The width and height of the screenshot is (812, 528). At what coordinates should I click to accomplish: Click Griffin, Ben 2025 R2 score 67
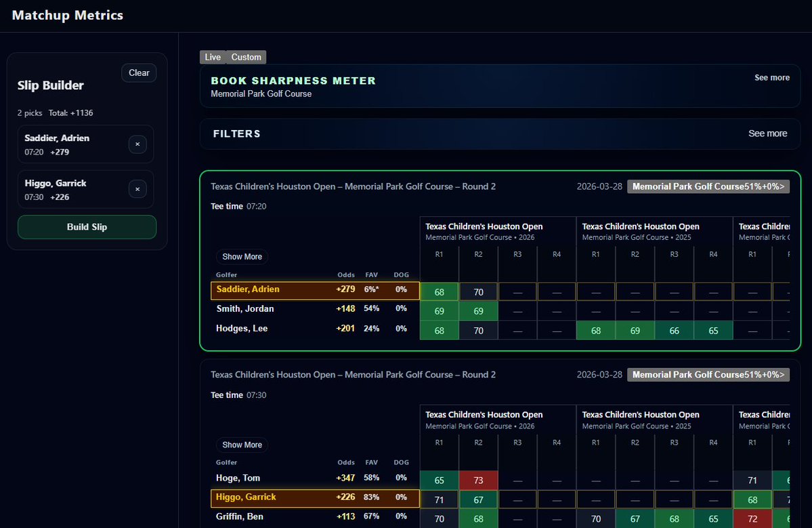pos(635,519)
